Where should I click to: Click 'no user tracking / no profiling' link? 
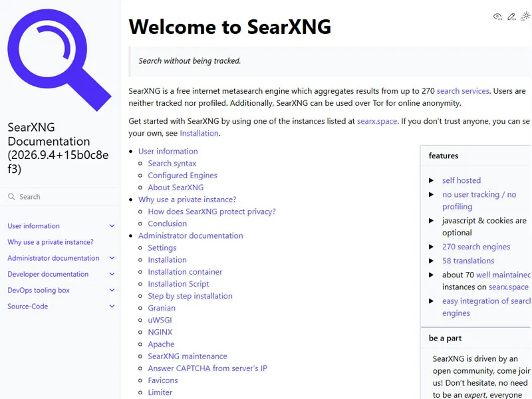[479, 201]
